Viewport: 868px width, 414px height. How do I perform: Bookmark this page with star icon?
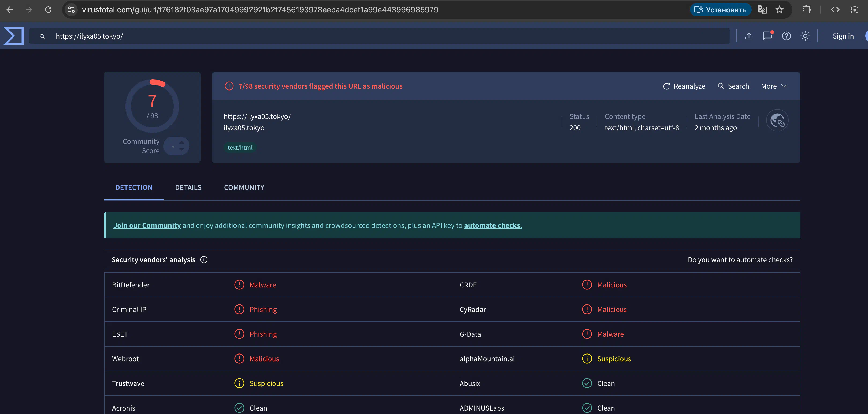tap(779, 10)
